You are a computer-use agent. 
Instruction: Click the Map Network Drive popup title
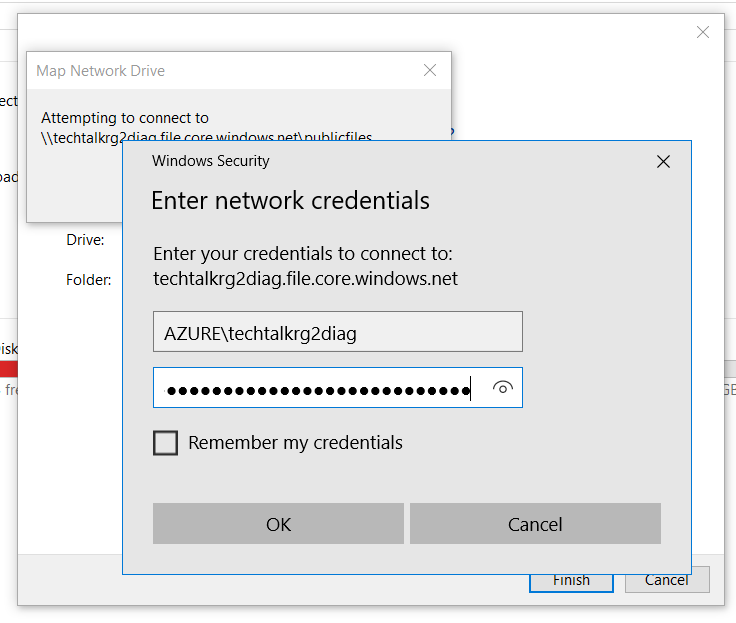tap(100, 71)
